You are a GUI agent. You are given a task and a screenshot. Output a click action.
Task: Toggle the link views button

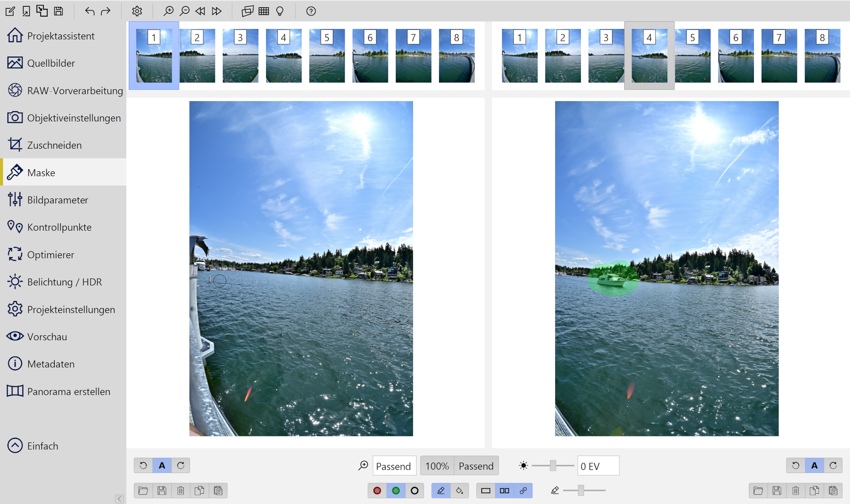click(x=523, y=491)
